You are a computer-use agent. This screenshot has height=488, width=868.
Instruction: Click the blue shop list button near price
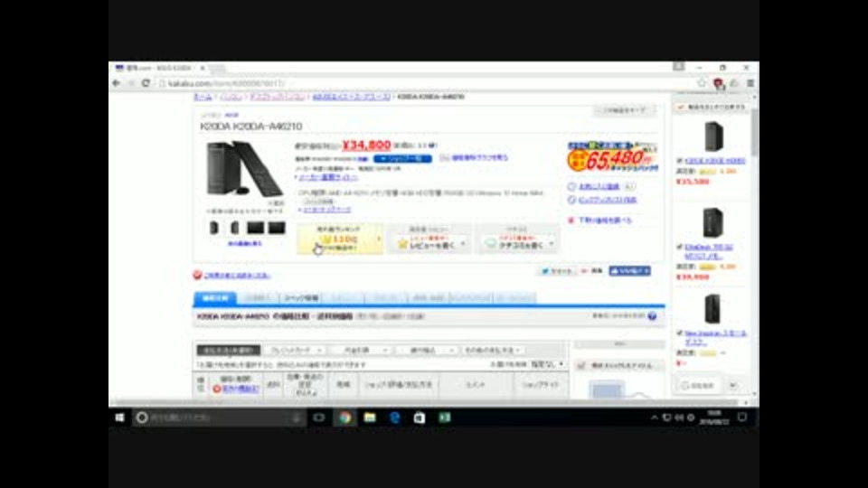coord(402,159)
